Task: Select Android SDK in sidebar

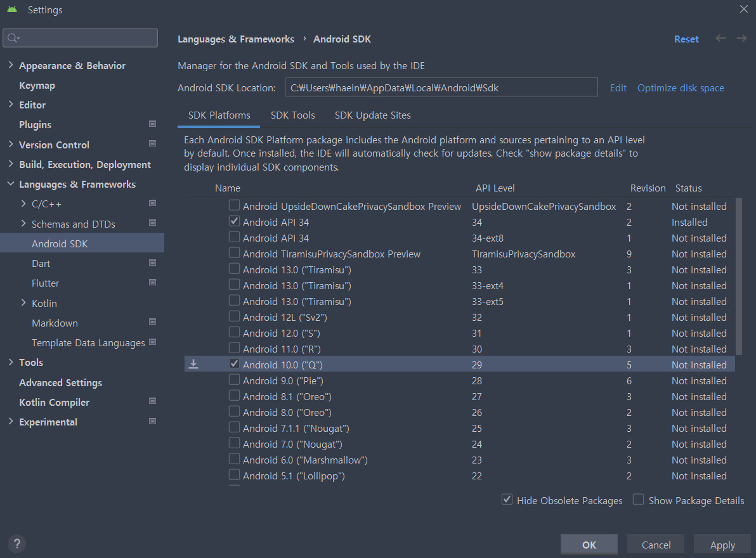Action: coord(82,243)
